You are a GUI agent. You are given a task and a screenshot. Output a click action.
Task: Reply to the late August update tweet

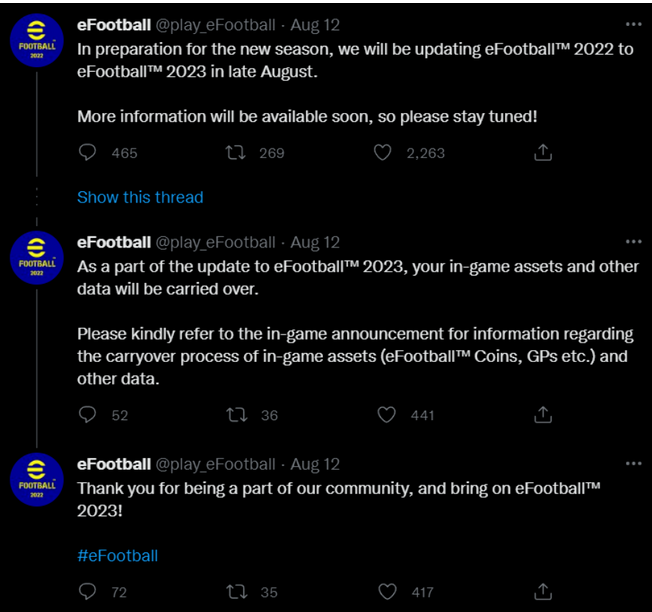[x=87, y=153]
